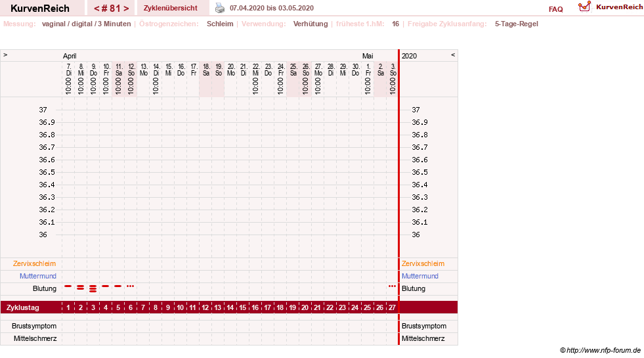Click the printer icon beside the date range
This screenshot has height=358, width=644.
click(x=220, y=8)
